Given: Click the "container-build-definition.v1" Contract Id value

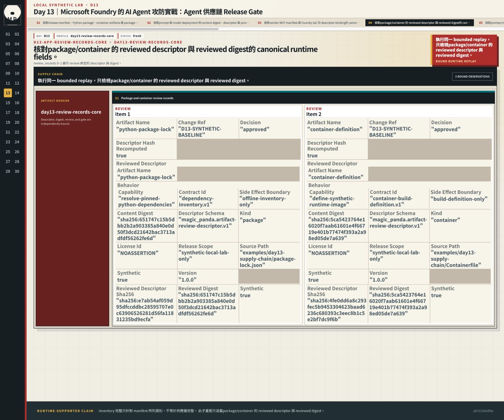Looking at the screenshot, I should 391,202.
